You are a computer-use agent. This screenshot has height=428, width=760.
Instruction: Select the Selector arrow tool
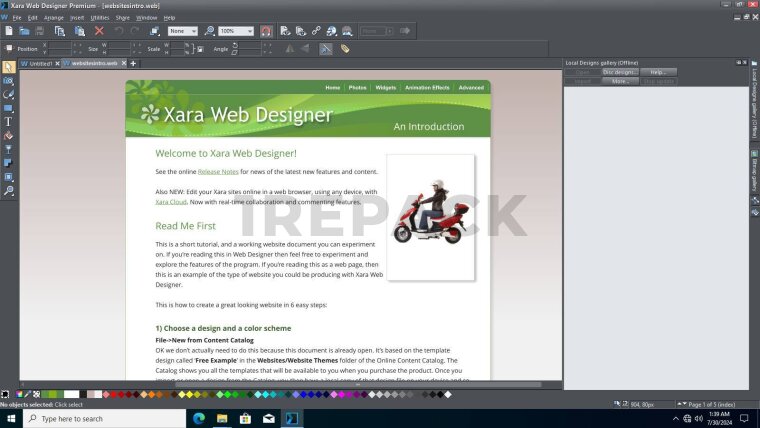(x=8, y=67)
